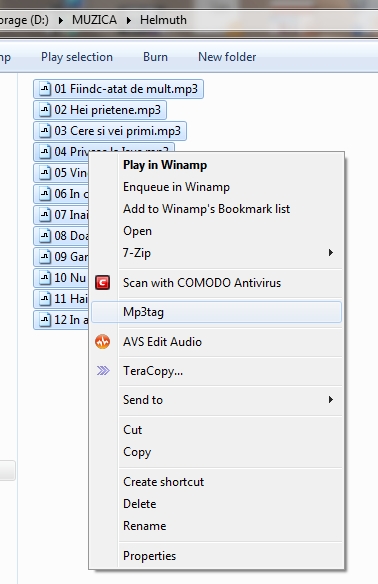Screen dimensions: 378x584
Task: Select file name 01 Fiindc-atat de mult.mp3
Action: (126, 89)
